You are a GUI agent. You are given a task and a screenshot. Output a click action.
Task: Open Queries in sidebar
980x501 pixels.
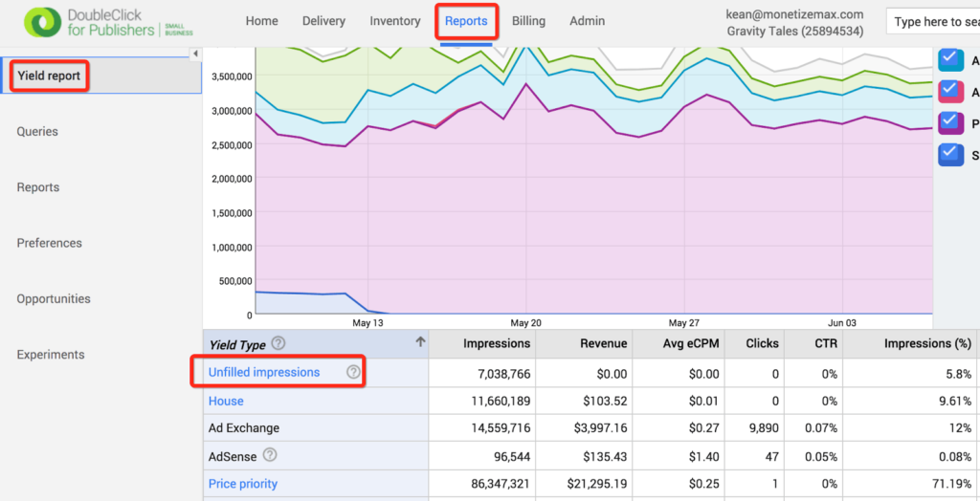coord(37,132)
